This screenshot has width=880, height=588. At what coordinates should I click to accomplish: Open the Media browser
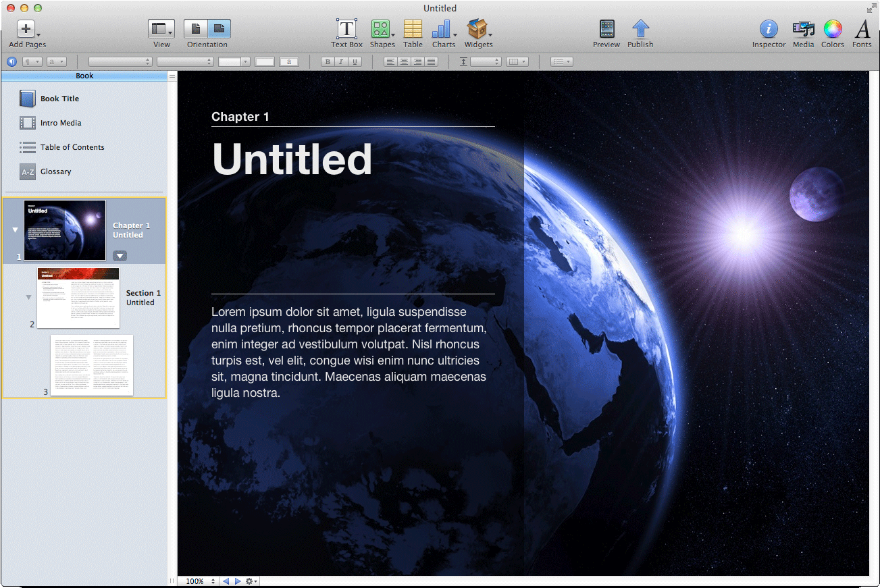803,29
